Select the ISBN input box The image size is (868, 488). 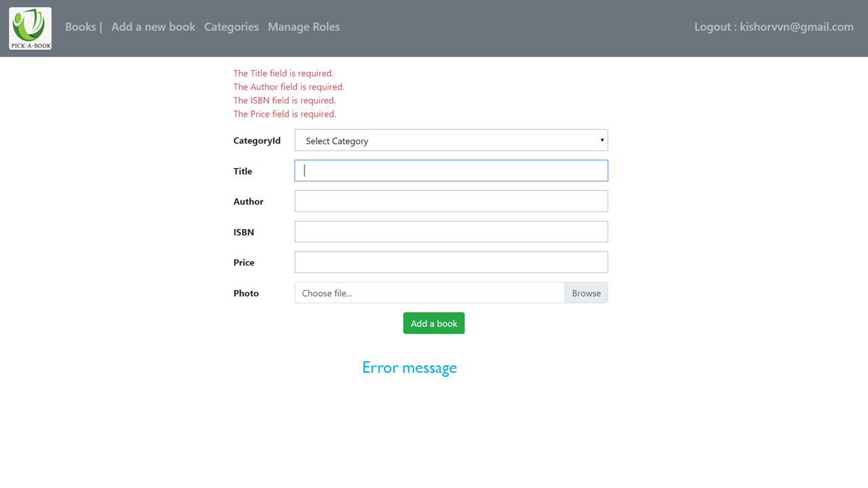point(451,232)
